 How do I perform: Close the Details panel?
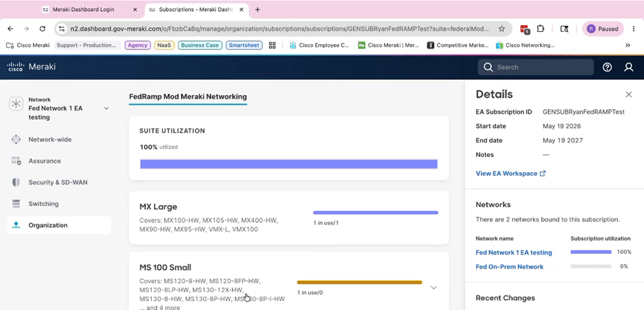pos(628,94)
